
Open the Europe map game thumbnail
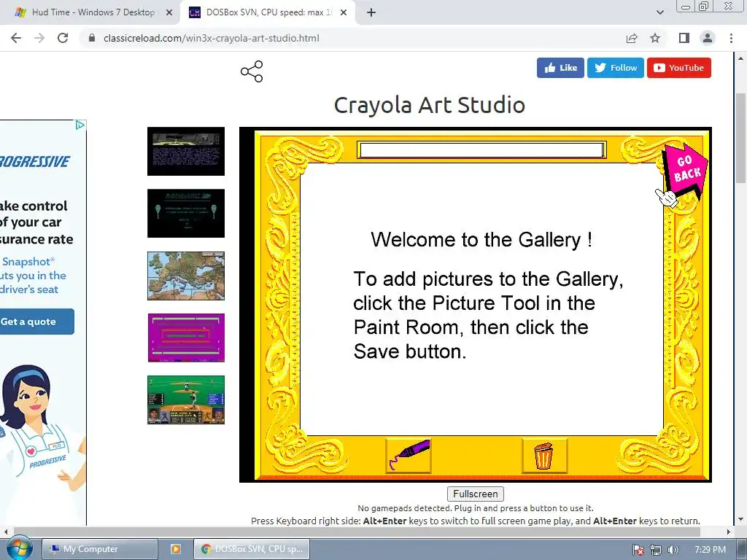click(x=186, y=276)
